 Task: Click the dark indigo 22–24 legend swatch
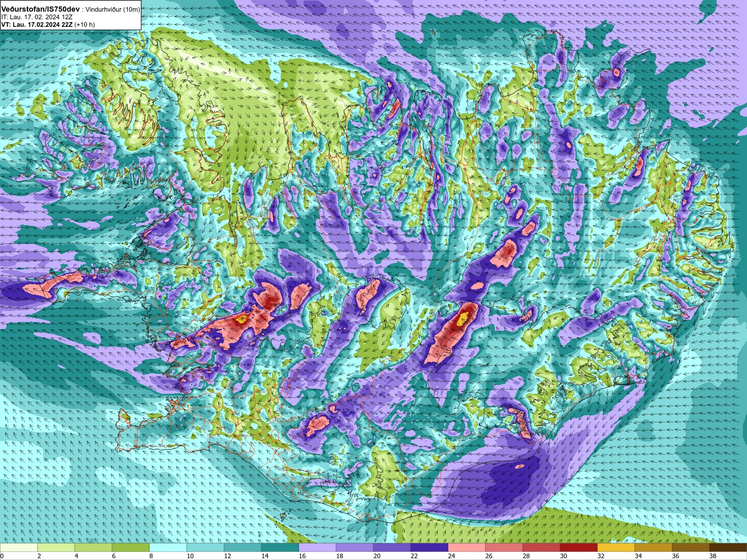point(430,548)
